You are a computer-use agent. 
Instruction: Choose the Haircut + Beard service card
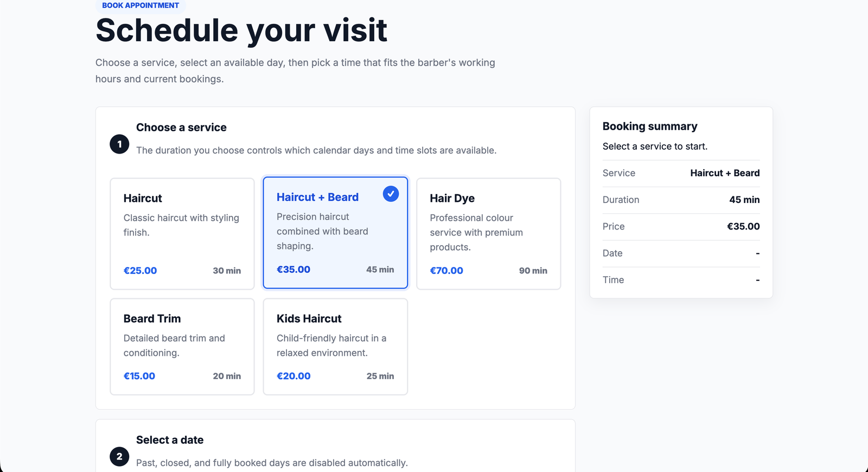[335, 233]
